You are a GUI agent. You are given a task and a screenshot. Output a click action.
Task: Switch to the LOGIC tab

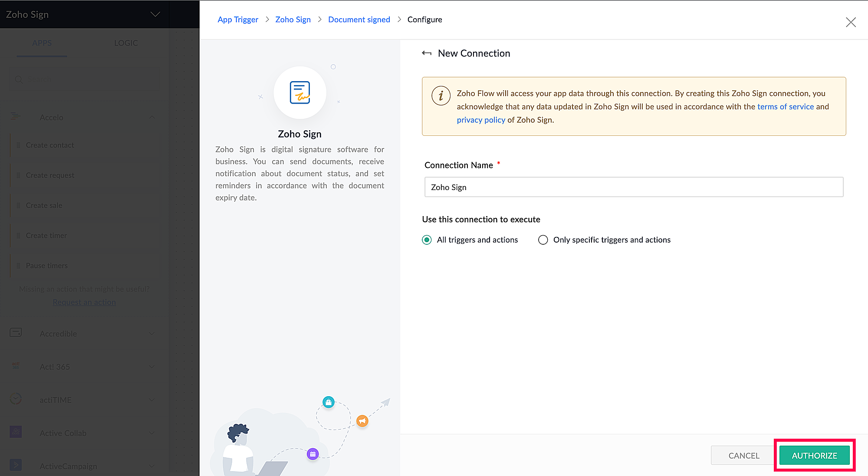coord(126,43)
